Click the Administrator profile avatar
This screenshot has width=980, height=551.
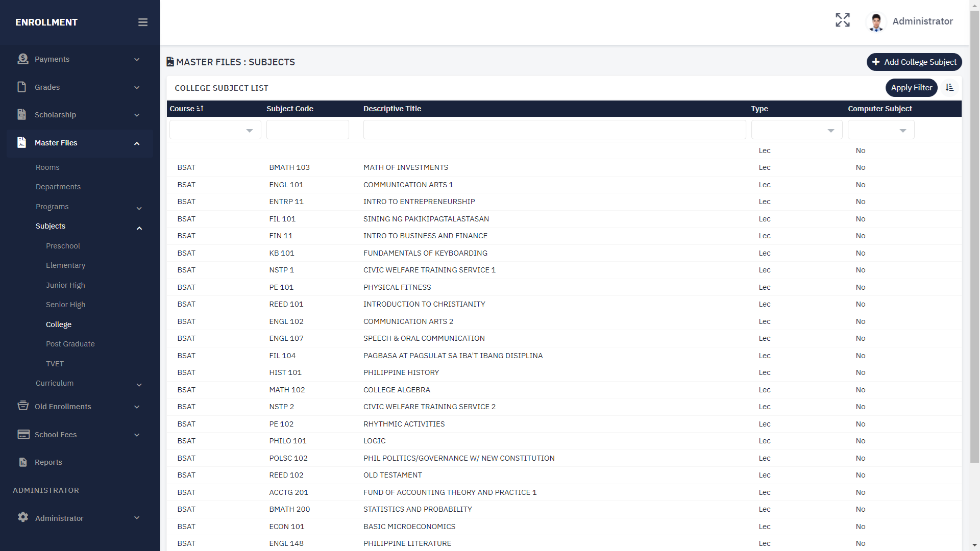coord(876,22)
